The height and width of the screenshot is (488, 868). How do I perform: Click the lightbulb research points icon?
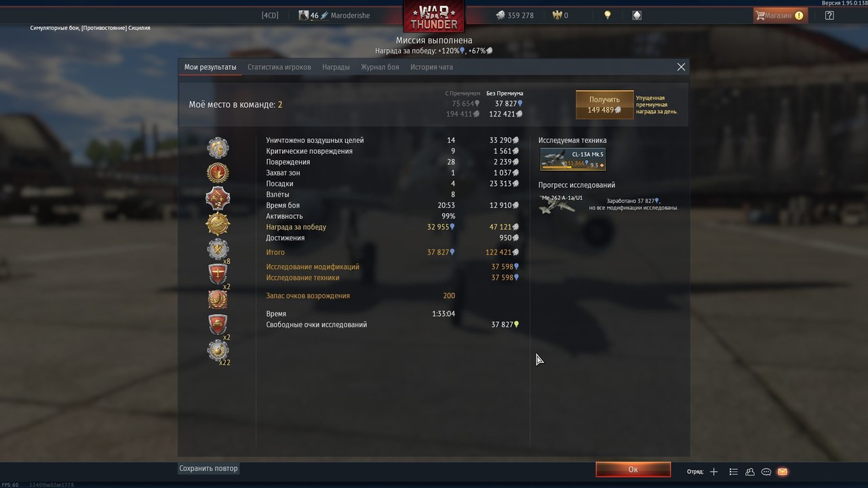(x=608, y=15)
